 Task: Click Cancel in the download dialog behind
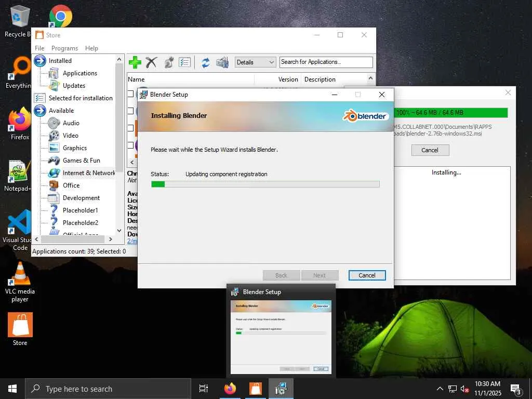point(430,150)
